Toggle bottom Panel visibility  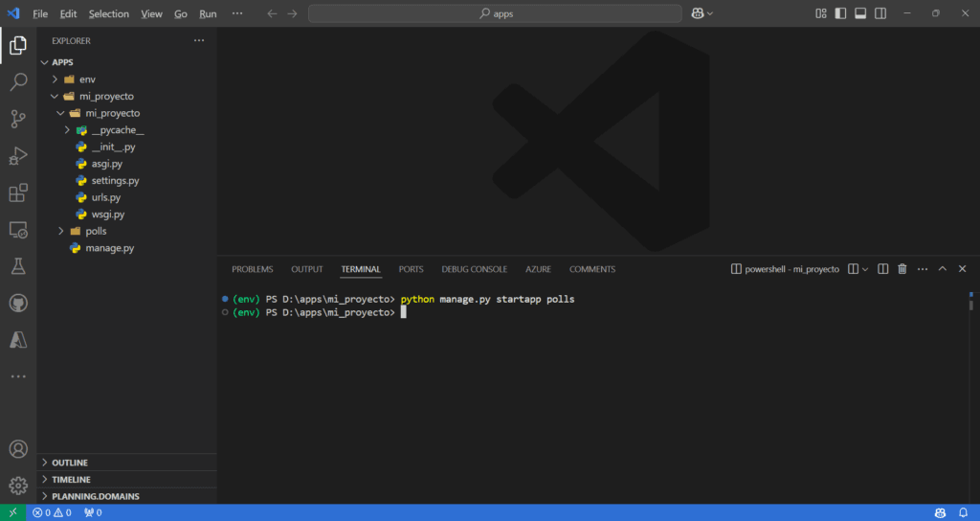(860, 13)
